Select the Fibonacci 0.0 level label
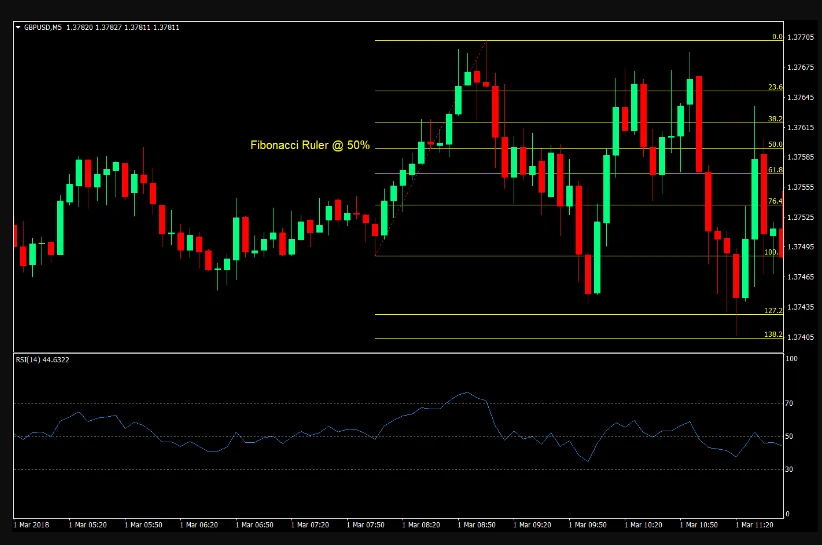 776,37
